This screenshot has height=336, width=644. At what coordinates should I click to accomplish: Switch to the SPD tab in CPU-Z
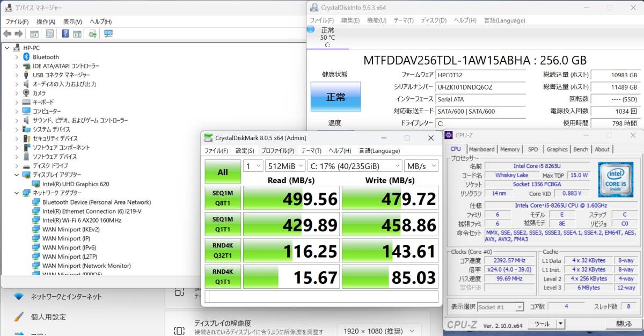click(x=533, y=149)
